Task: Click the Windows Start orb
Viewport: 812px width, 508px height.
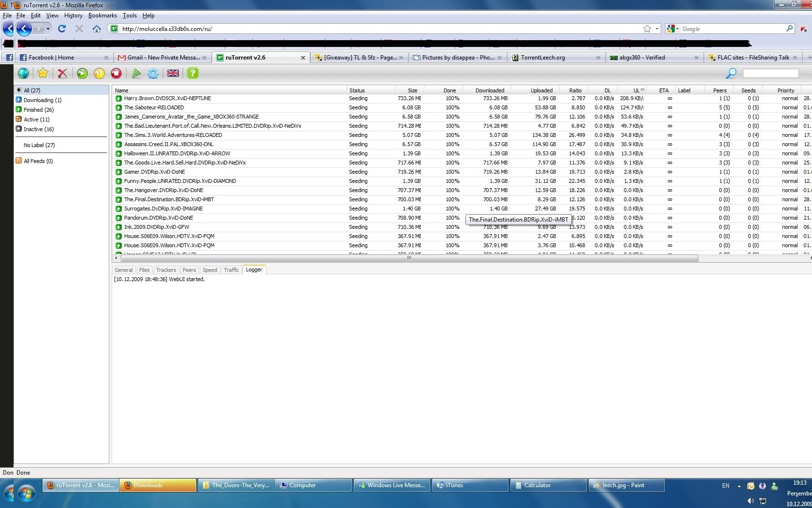Action: pyautogui.click(x=26, y=493)
